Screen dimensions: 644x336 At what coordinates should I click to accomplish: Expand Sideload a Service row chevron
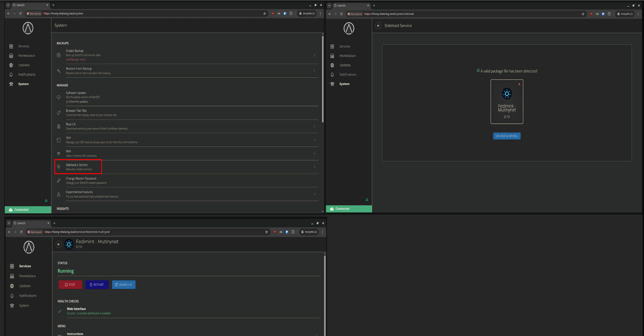point(314,167)
